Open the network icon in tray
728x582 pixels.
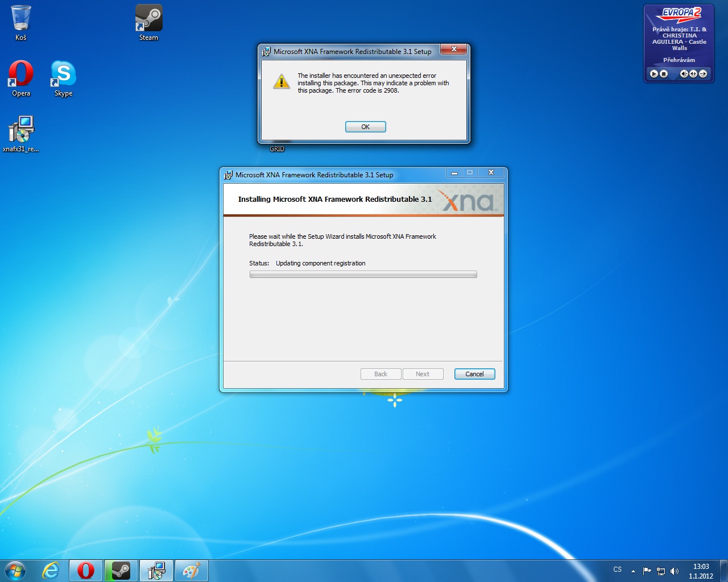point(661,571)
